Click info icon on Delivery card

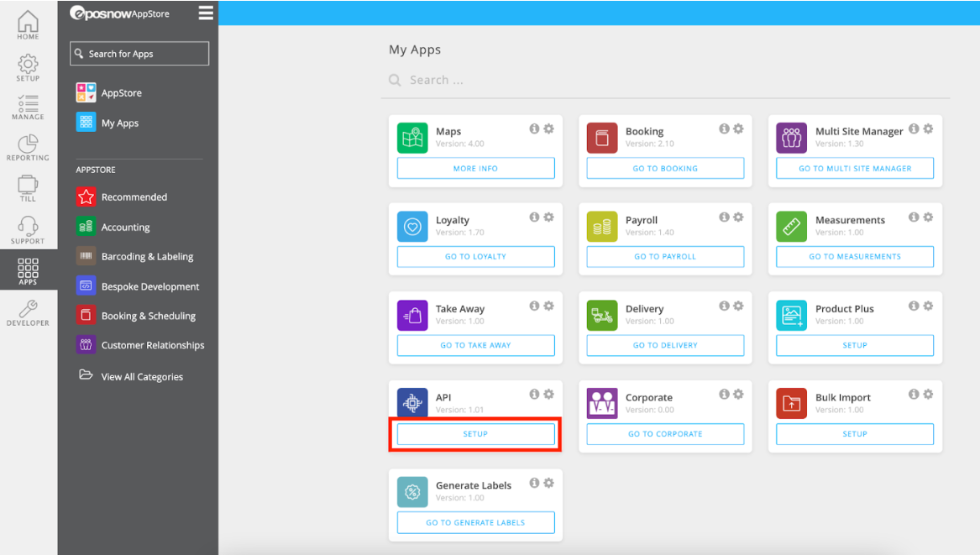click(x=724, y=306)
